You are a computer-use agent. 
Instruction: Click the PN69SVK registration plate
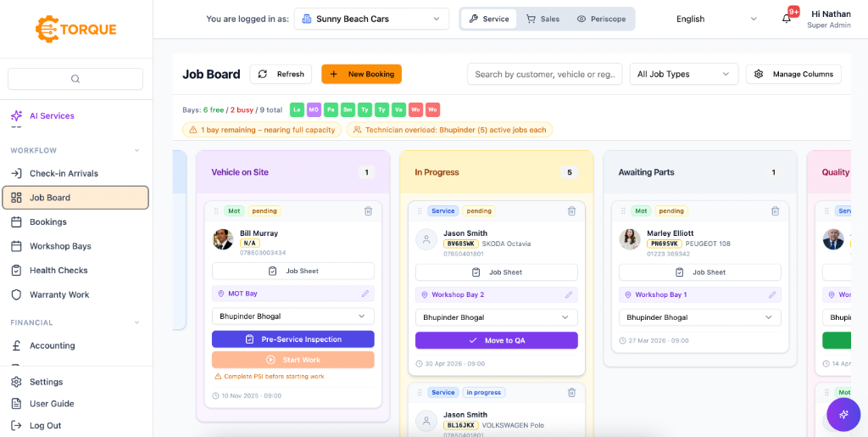pyautogui.click(x=665, y=244)
